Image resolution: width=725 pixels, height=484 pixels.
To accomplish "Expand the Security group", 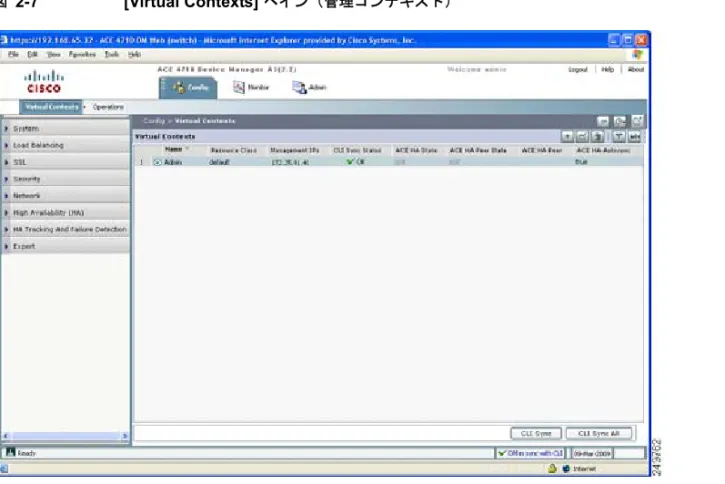I will click(x=66, y=179).
